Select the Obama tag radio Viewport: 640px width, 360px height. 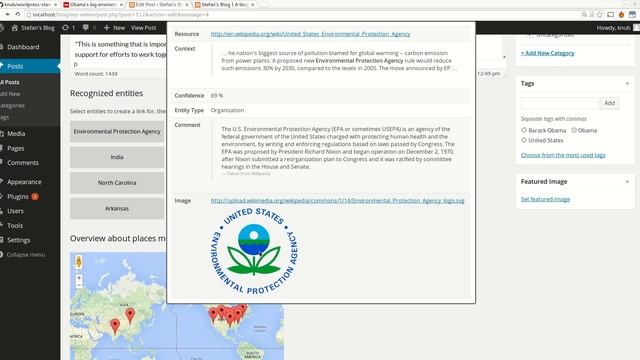click(574, 130)
